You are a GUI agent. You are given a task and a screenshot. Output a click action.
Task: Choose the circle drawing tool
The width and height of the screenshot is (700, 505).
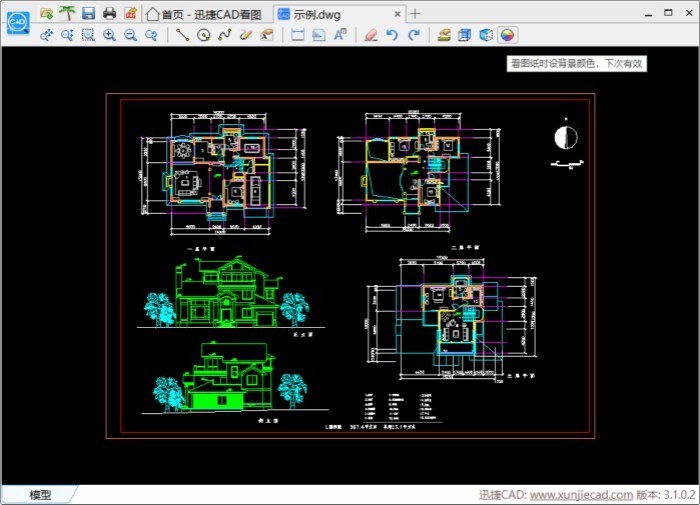(204, 35)
